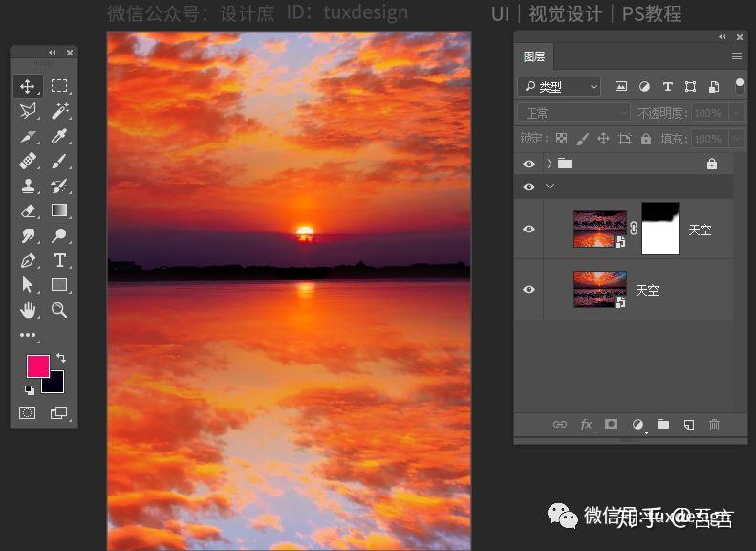The image size is (756, 551).
Task: Hide the bottom 天空 layer
Action: [529, 289]
